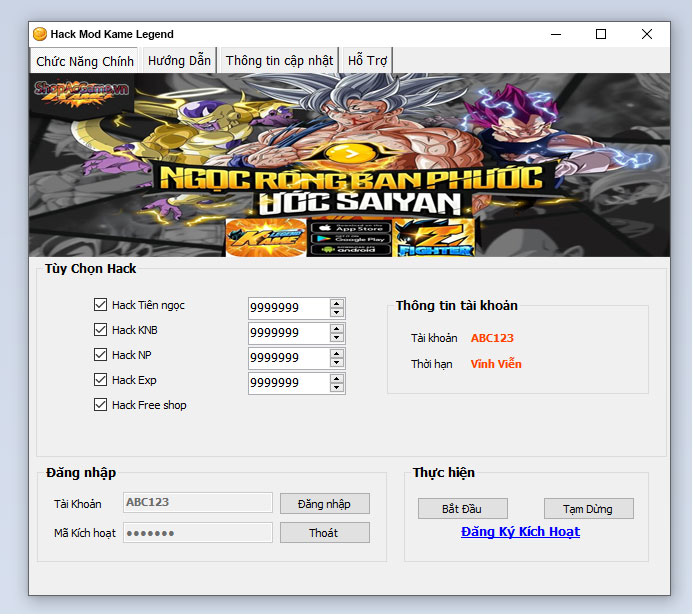Click the Tài Khoản input field

point(198,503)
